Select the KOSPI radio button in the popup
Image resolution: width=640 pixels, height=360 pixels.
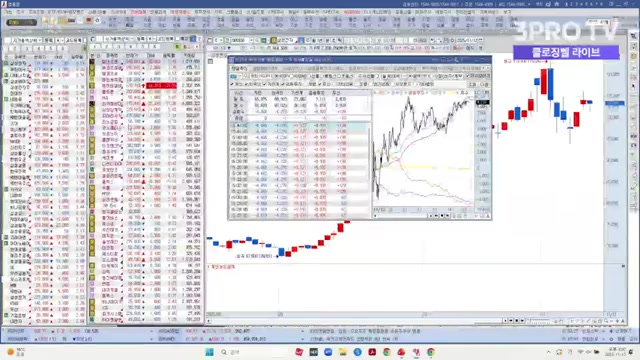pos(276,76)
